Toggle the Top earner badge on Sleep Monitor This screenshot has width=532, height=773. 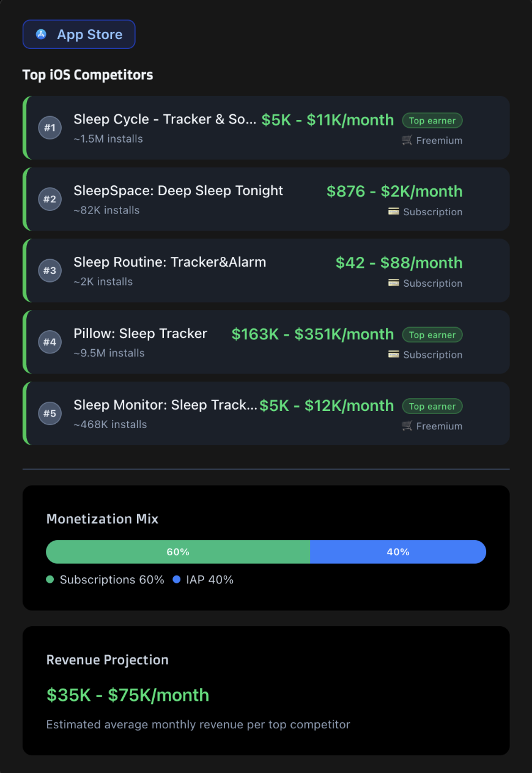(432, 405)
